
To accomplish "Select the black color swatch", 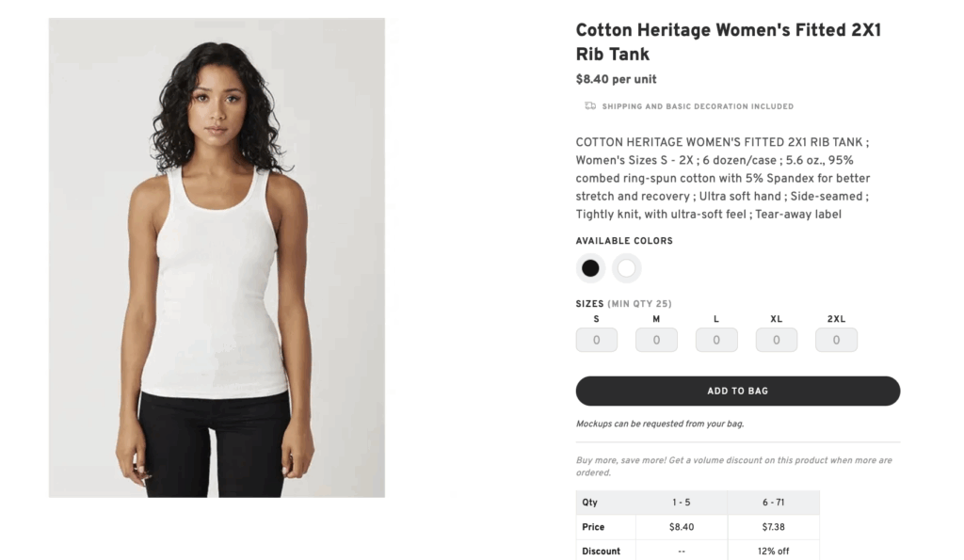I will pyautogui.click(x=590, y=268).
